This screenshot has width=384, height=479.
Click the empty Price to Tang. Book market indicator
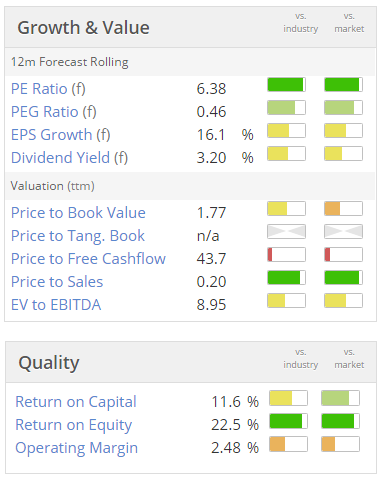(343, 232)
